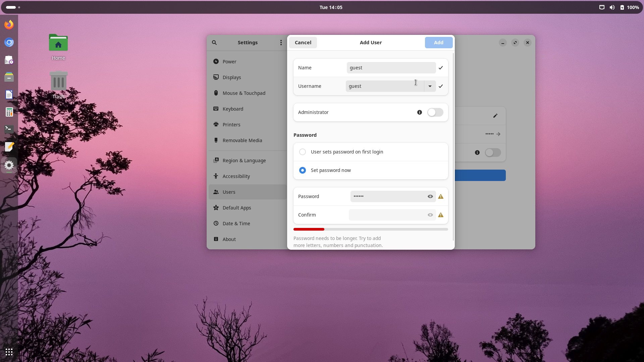Cancel the Add User dialog

[303, 43]
